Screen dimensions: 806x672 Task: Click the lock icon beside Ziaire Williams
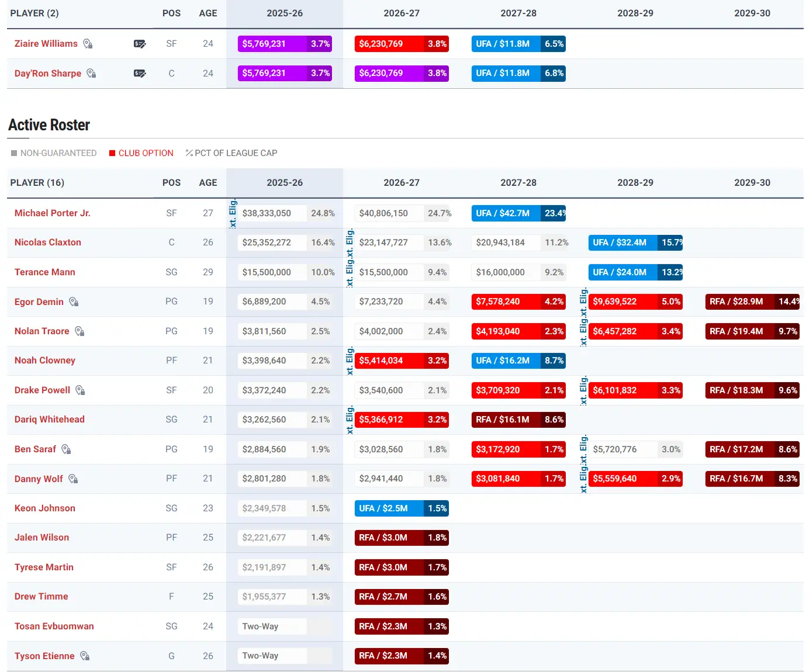tap(88, 44)
